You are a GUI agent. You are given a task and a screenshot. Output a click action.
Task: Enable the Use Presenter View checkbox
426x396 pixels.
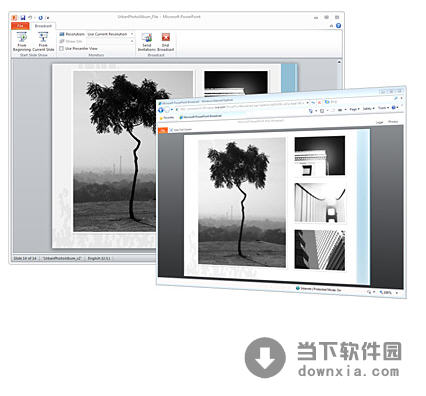coord(61,49)
